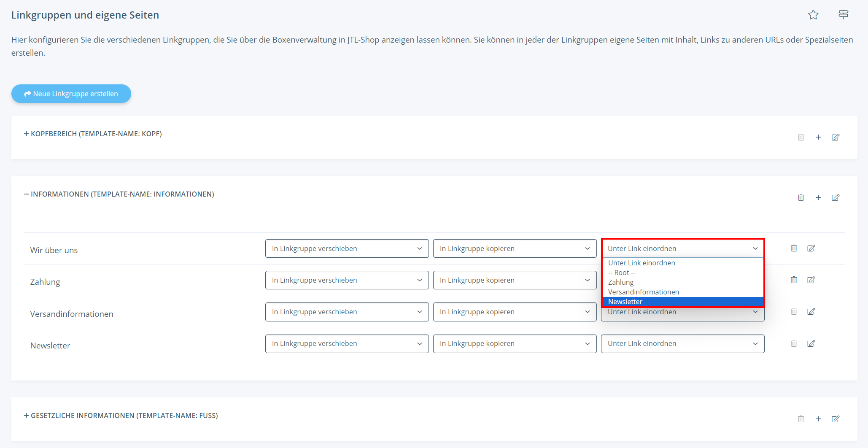This screenshot has height=448, width=868.
Task: Open 'Unter Link einordnen' dropdown for Newsletter
Action: tap(682, 344)
